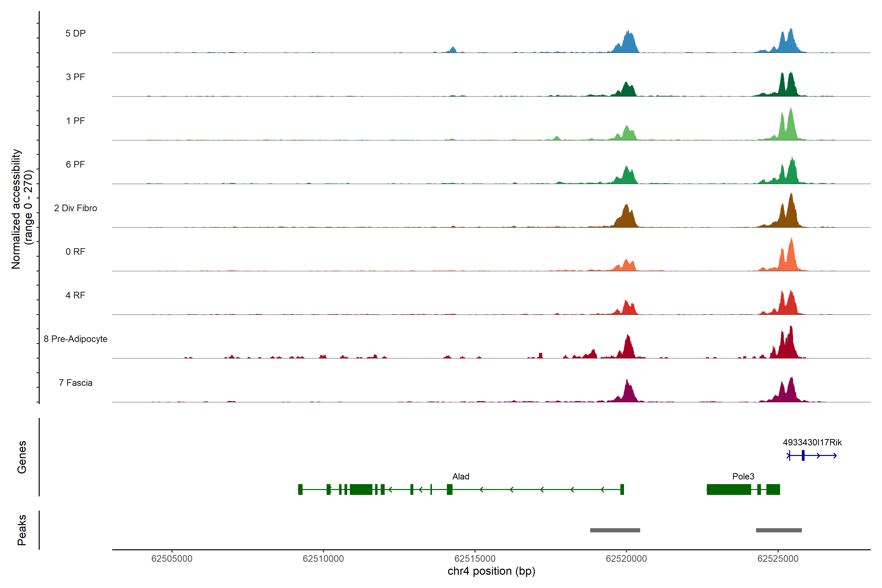The width and height of the screenshot is (882, 588).
Task: Select the left gray peak bar
Action: pyautogui.click(x=615, y=530)
